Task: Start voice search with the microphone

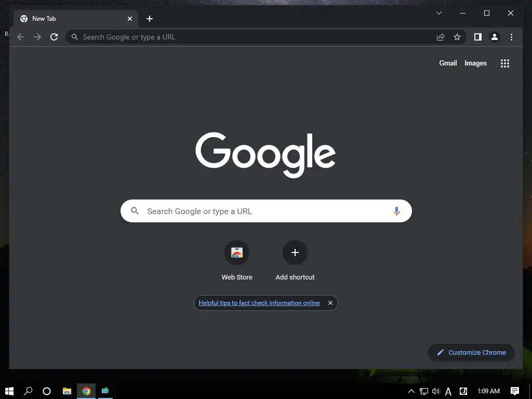Action: [x=396, y=211]
